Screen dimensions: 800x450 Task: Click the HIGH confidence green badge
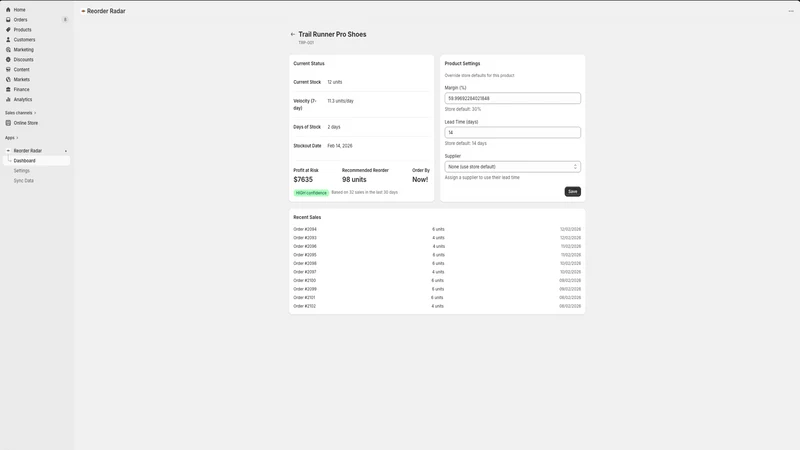[x=311, y=193]
